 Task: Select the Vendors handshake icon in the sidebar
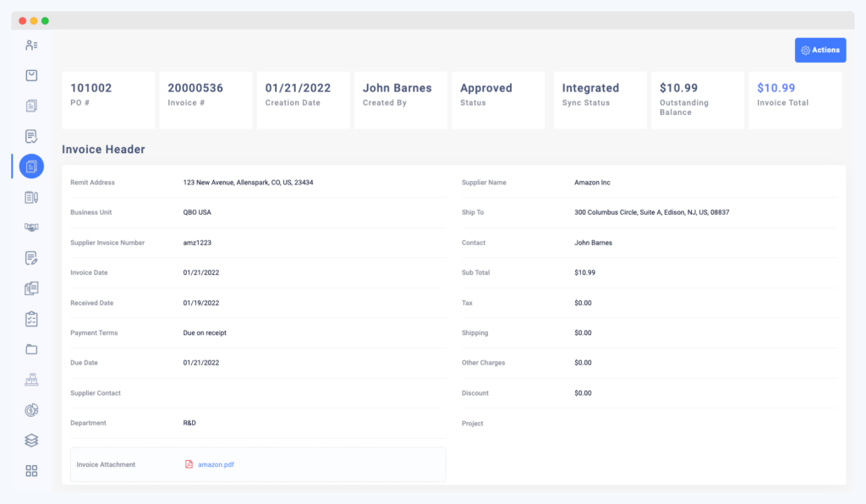[31, 227]
